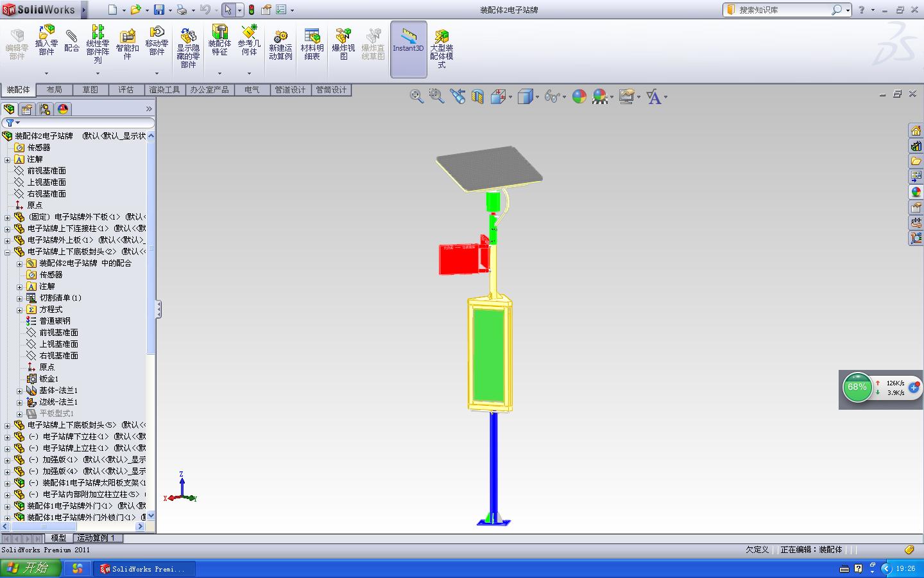The height and width of the screenshot is (578, 924).
Task: Expand the 基体-法兰1 feature node
Action: (19, 390)
